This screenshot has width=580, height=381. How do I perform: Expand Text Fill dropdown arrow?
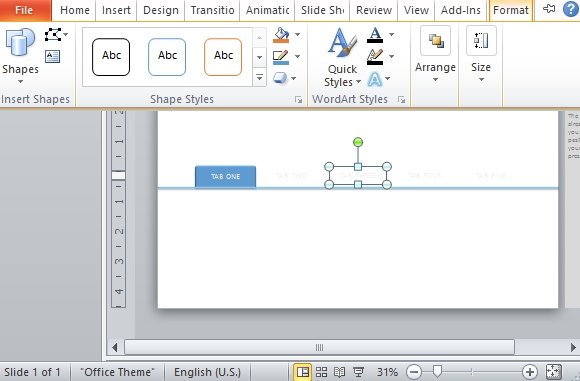391,35
